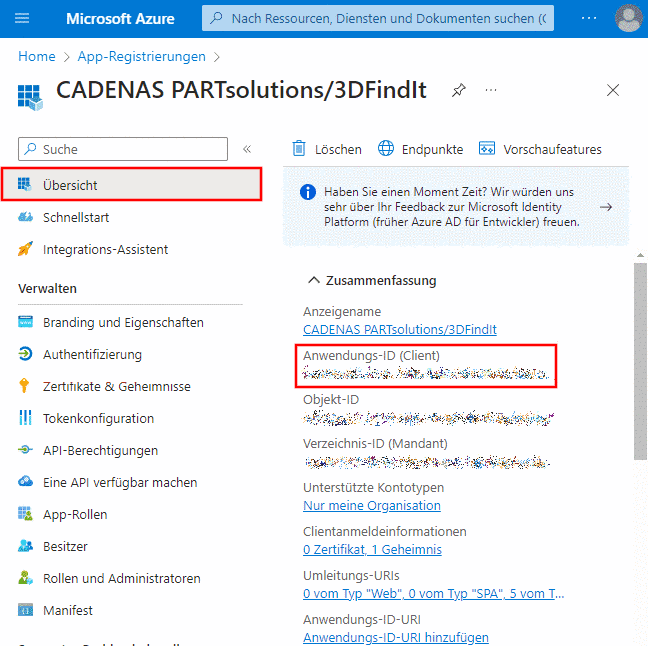Viewport: 648px width, 646px height.
Task: Collapse the sidebar with double chevron
Action: click(247, 149)
